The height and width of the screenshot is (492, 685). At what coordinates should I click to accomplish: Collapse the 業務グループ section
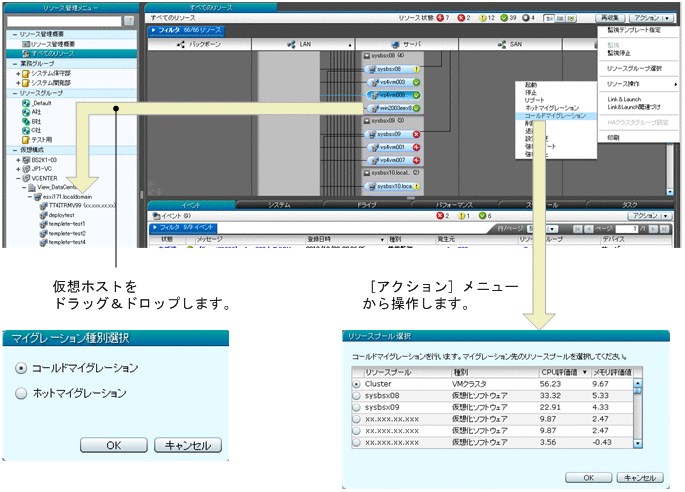coord(14,63)
